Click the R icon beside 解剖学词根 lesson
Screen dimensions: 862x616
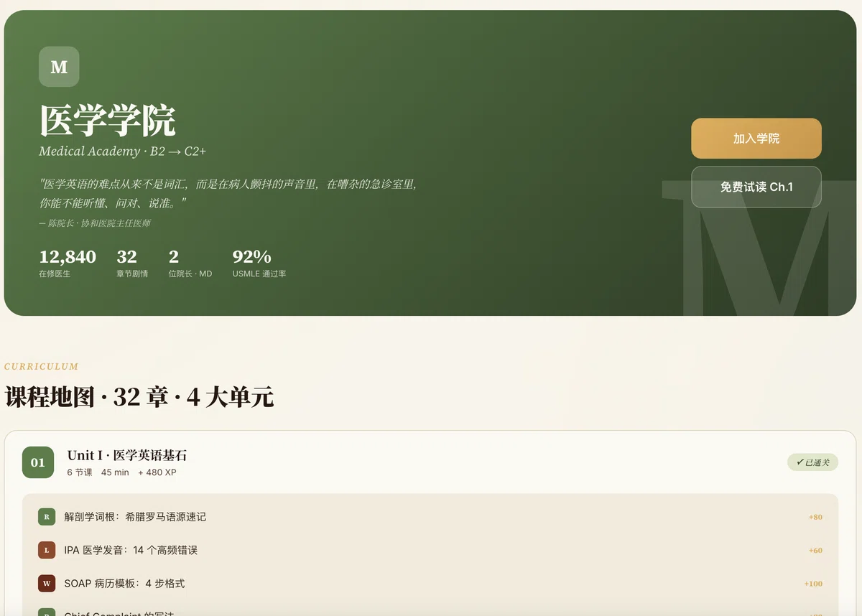pyautogui.click(x=47, y=517)
